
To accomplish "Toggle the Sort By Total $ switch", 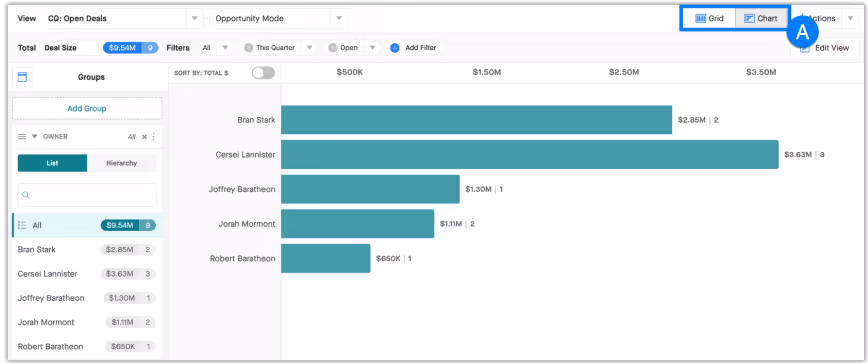I will click(x=263, y=73).
